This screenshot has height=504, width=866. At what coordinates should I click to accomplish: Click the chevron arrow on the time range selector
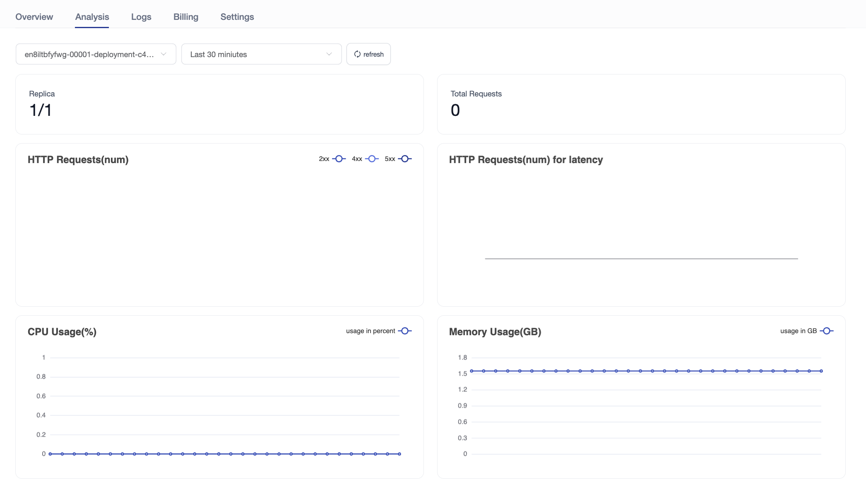(329, 54)
